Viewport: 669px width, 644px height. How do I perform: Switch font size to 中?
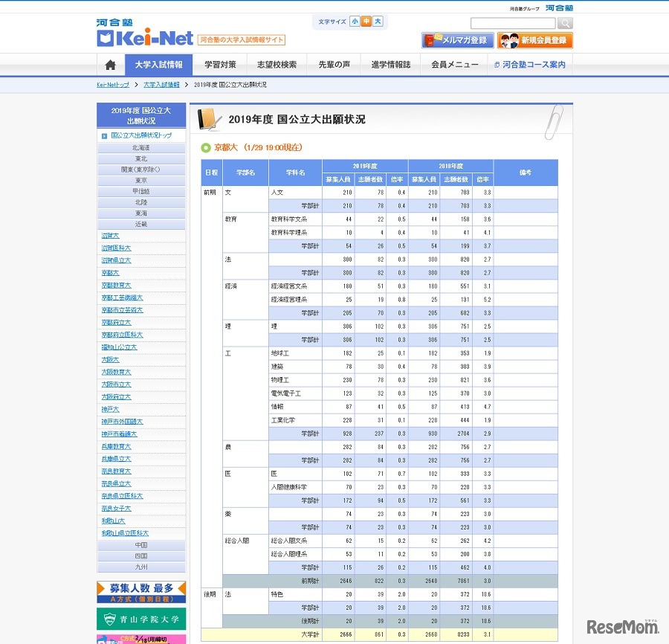point(368,22)
